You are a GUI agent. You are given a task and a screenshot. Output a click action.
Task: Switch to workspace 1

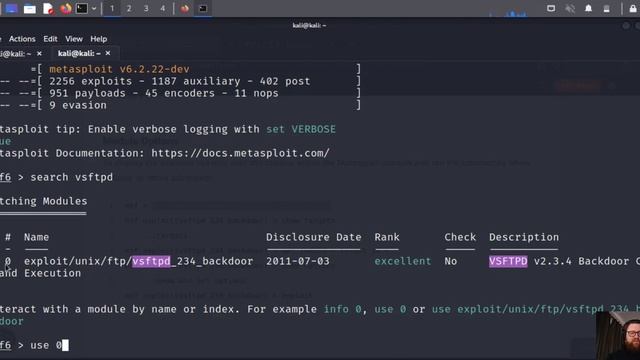112,9
